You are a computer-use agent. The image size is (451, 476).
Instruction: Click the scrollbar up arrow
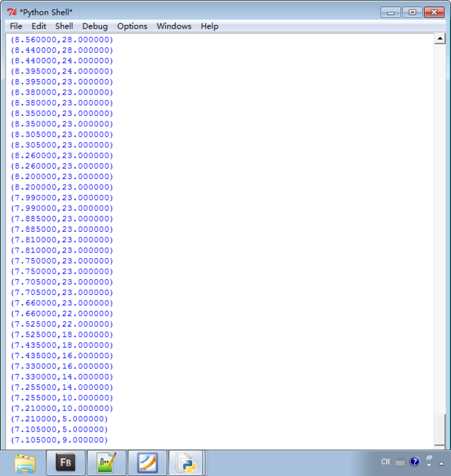pyautogui.click(x=440, y=39)
